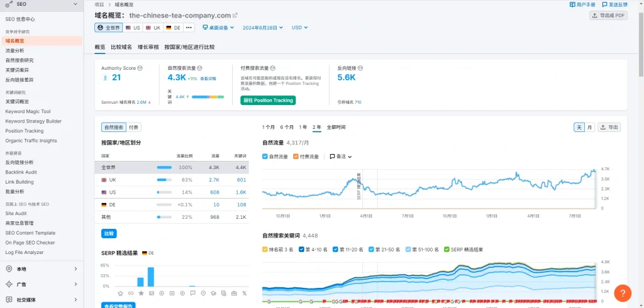644x308 pixels.
Task: Toggle the 第 11-20 名 checkbox
Action: [335, 250]
